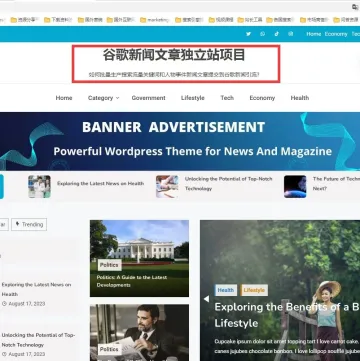Viewport: 360px width, 361px height.
Task: Go to the Tech section in the main menu
Action: pyautogui.click(x=227, y=98)
